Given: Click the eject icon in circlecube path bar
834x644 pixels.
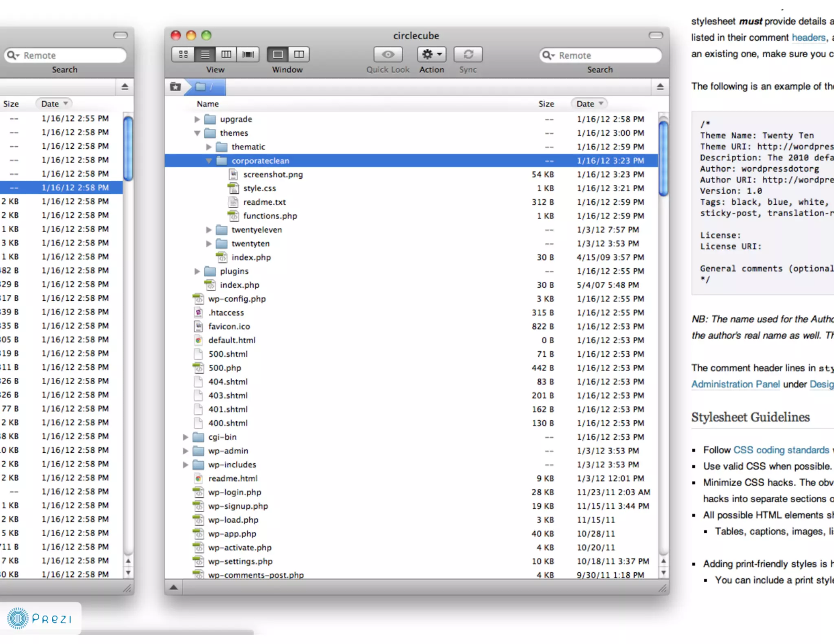Looking at the screenshot, I should coord(660,87).
